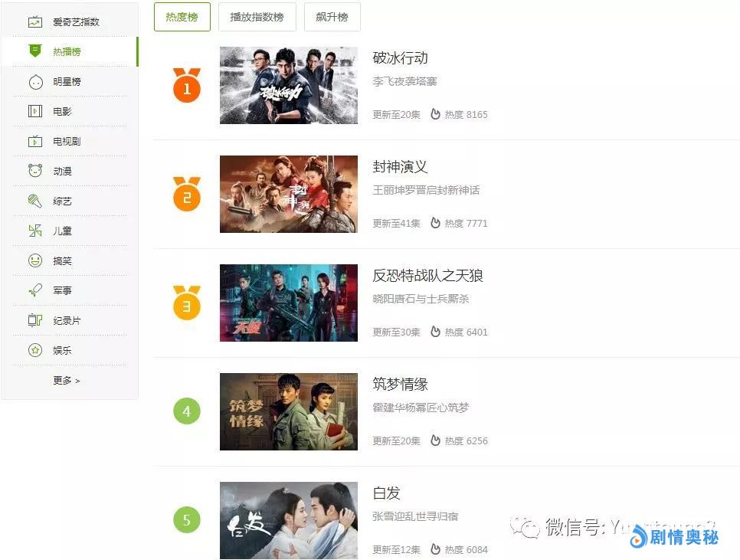Select the 纪录片 sidebar item

pyautogui.click(x=70, y=320)
